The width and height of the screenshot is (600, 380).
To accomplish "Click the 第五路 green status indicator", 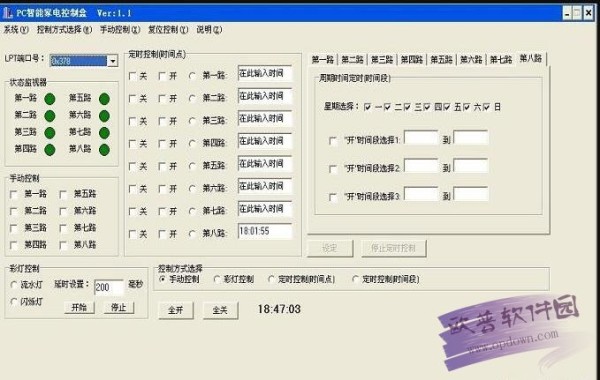I will tap(104, 99).
